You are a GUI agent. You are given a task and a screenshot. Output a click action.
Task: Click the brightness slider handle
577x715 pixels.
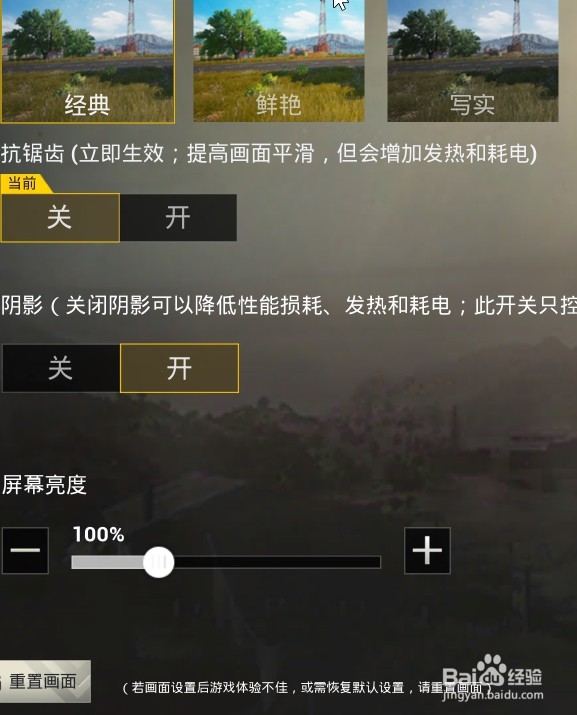tap(158, 562)
